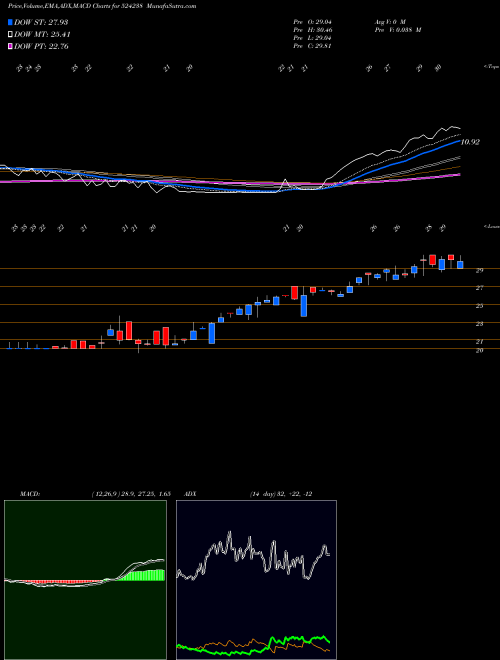Click the 'Pre H: 30.46' value

coord(312,30)
